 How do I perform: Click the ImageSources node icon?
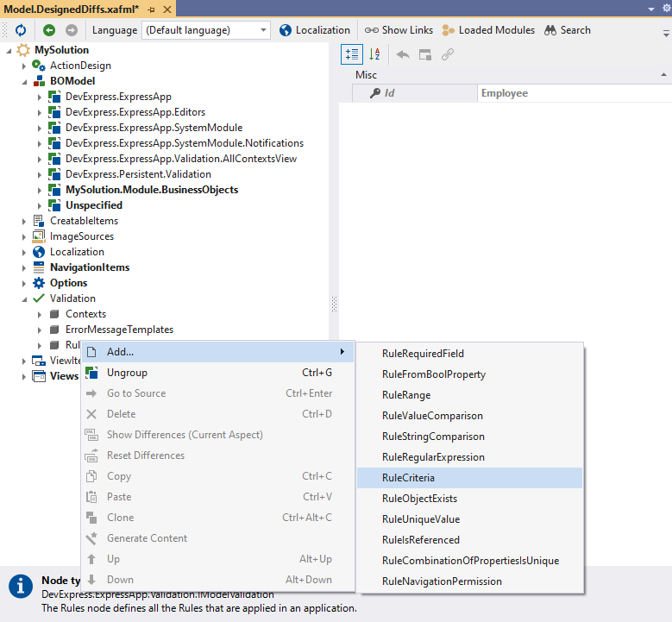coord(39,236)
